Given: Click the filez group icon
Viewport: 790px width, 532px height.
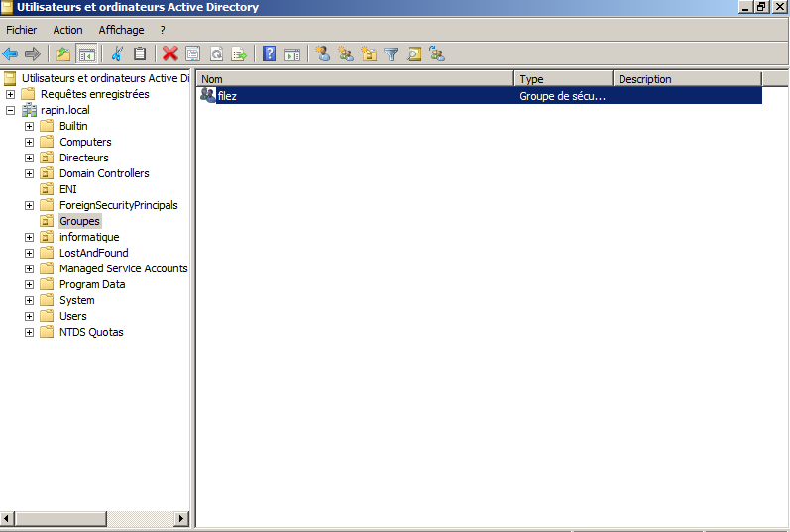Looking at the screenshot, I should 207,95.
